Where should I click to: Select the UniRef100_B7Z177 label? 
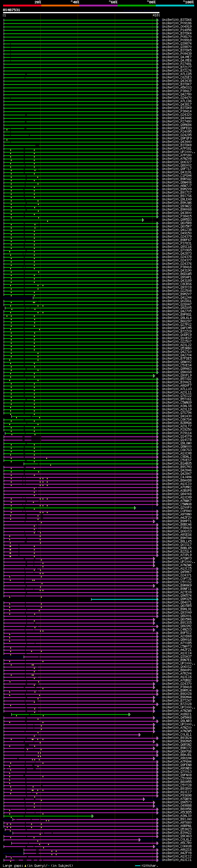click(176, 67)
